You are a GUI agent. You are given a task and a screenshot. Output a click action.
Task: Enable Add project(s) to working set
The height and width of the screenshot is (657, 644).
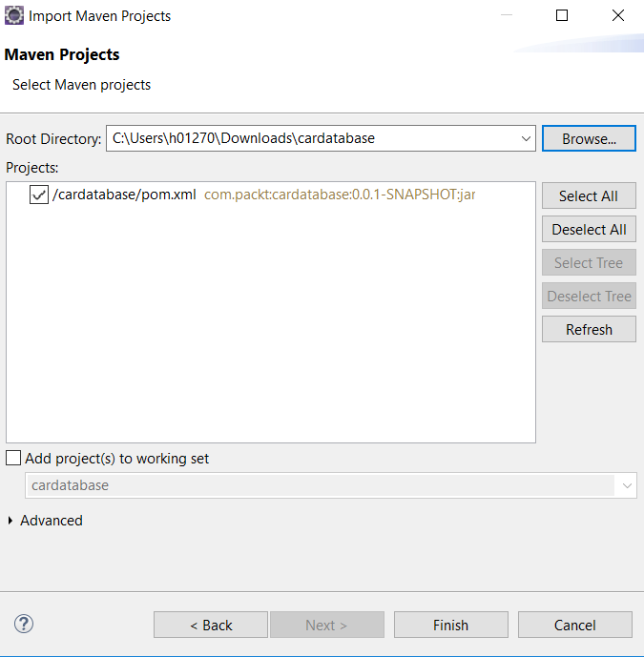13,458
